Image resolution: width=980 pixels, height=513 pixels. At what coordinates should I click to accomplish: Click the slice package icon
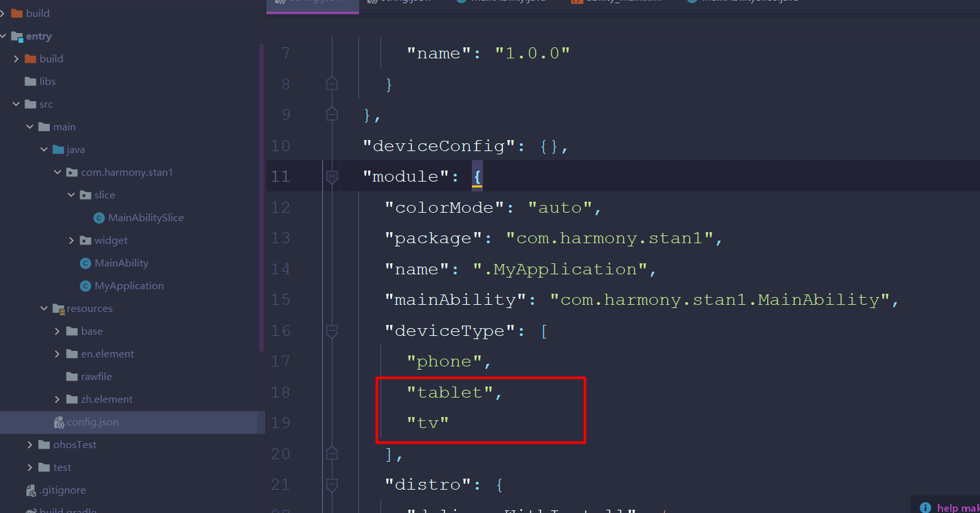(86, 195)
